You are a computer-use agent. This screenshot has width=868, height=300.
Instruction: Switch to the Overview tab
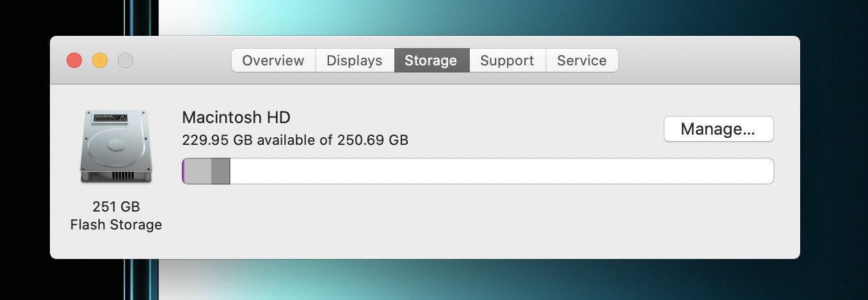[x=273, y=60]
